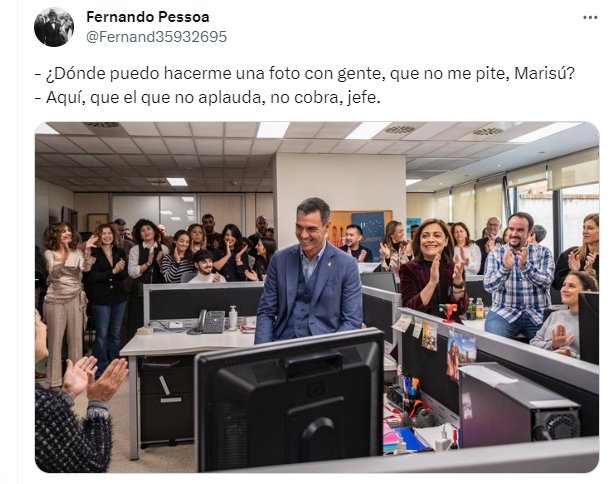The width and height of the screenshot is (614, 484).
Task: Click the line starting with 'Aquí, que el que'
Action: click(208, 98)
